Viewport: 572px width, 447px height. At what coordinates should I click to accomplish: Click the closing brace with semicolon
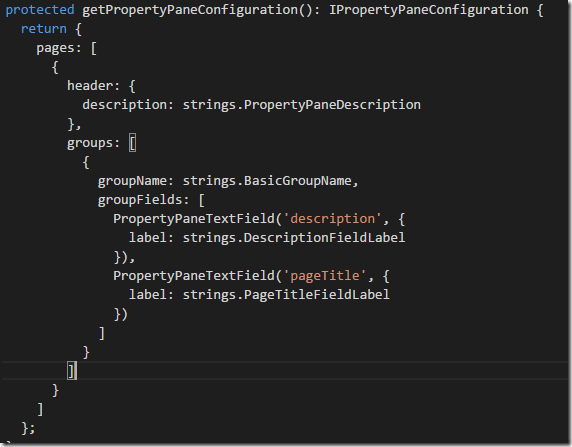(x=28, y=428)
